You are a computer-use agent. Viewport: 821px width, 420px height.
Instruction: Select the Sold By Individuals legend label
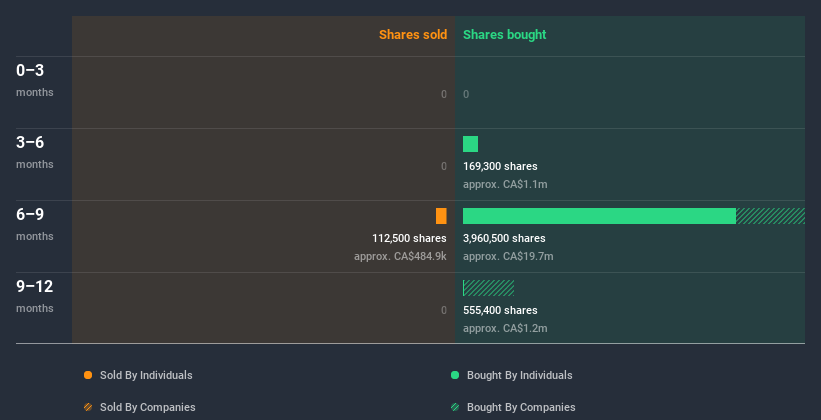[146, 375]
